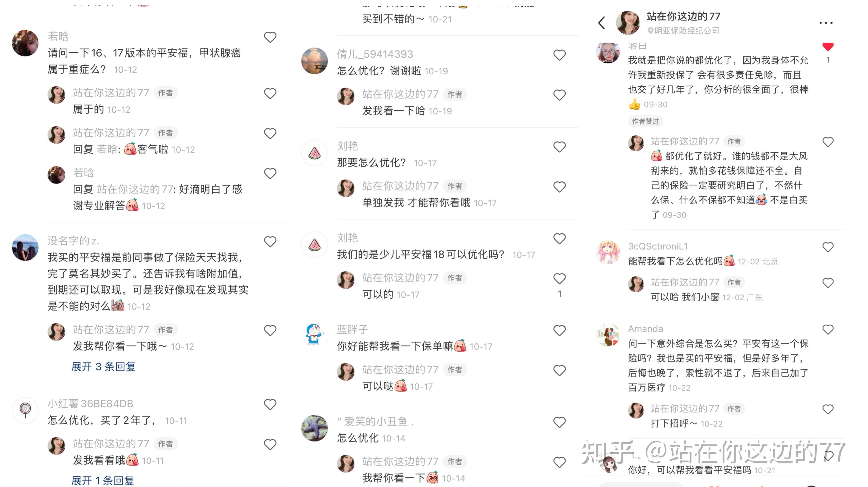Screen dimensions: 868x487
Task: Like 若晗's comment about 甲状腺癌
Action: (x=270, y=37)
